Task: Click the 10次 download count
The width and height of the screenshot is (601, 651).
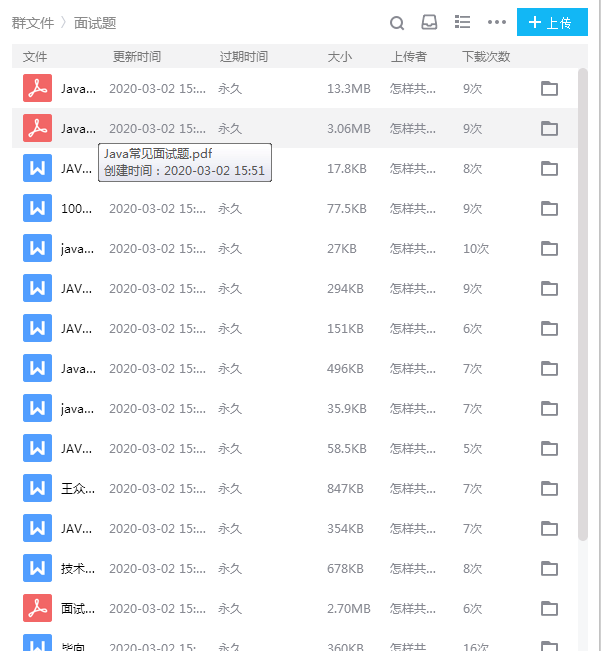Action: click(x=476, y=249)
